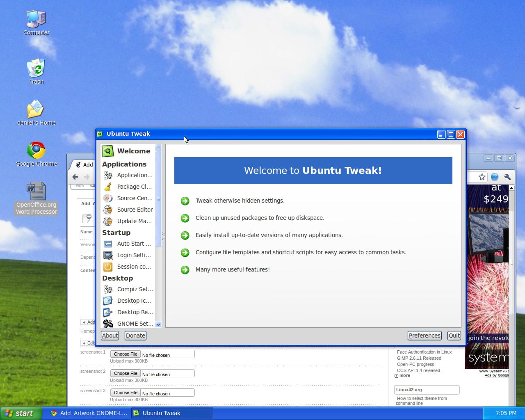Open Computer desktop icon
Image resolution: width=525 pixels, height=420 pixels.
[x=36, y=18]
